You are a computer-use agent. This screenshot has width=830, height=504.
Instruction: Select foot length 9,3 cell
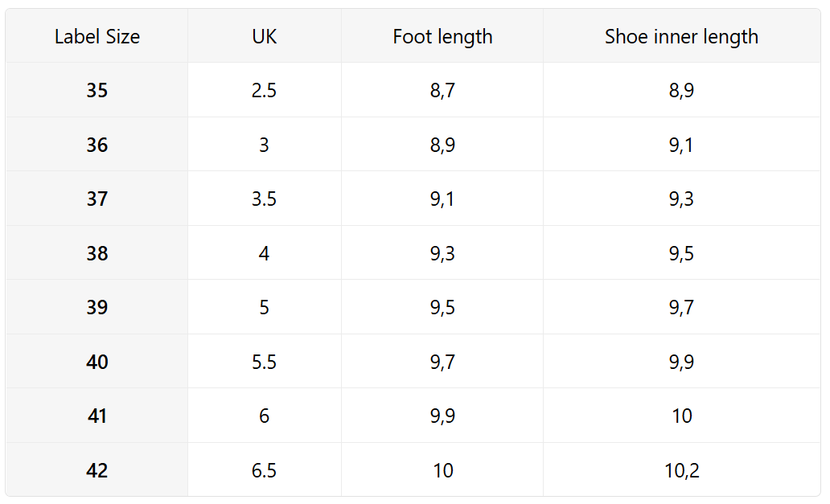[x=442, y=253]
